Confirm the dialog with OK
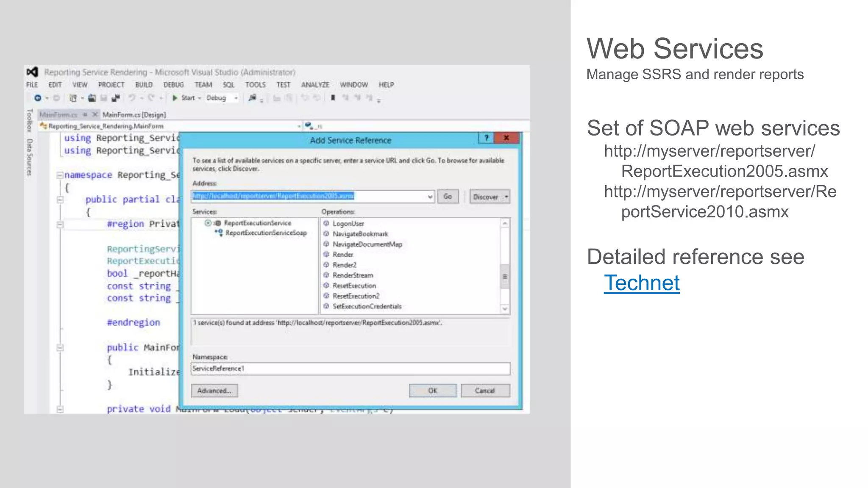Image resolution: width=868 pixels, height=488 pixels. [433, 391]
